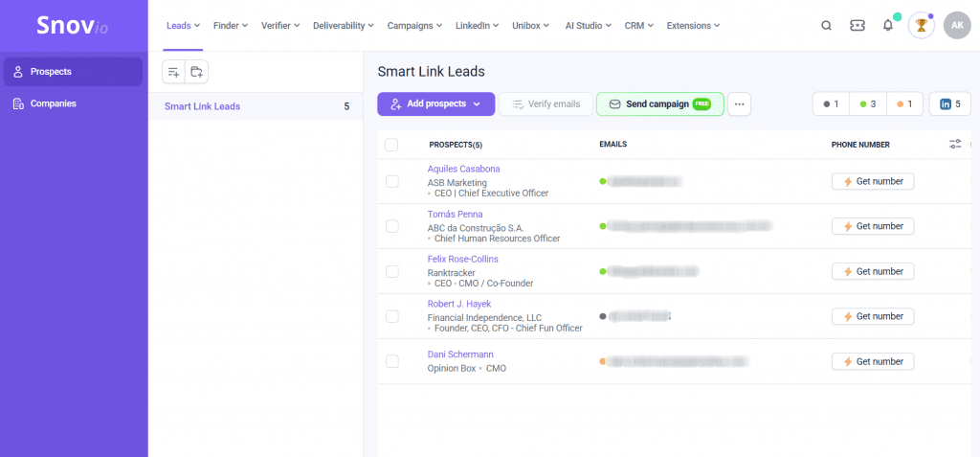Select the Smart Link Leads list
The width and height of the screenshot is (980, 457).
point(256,106)
